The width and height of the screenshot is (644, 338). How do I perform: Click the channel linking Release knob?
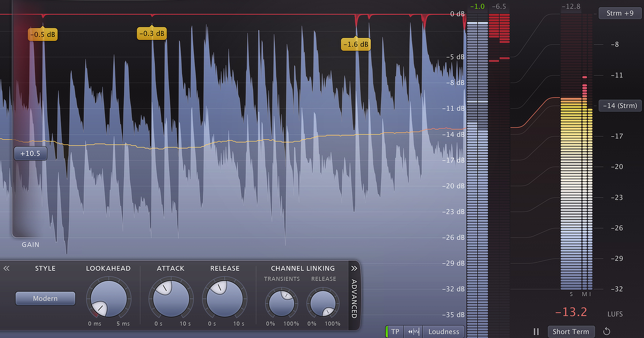322,302
